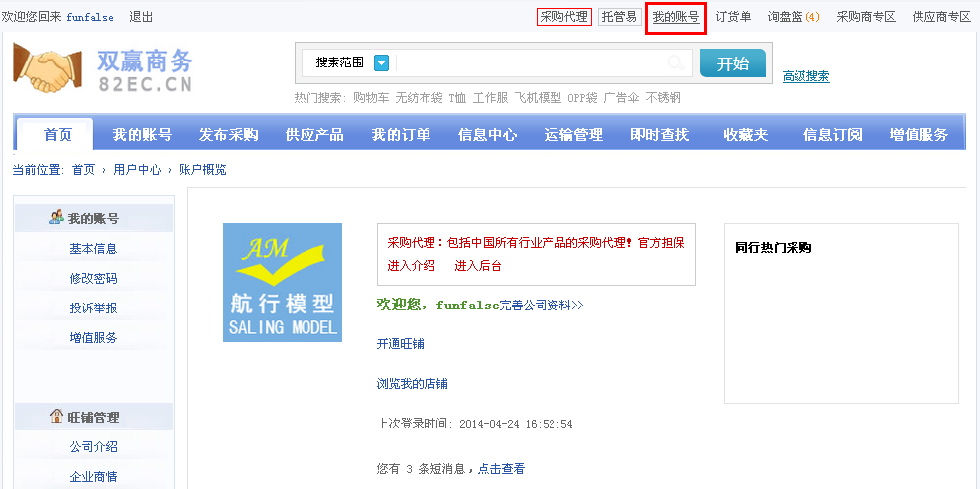980x489 pixels.
Task: Open 询盘篮 in the top bar
Action: click(x=793, y=17)
